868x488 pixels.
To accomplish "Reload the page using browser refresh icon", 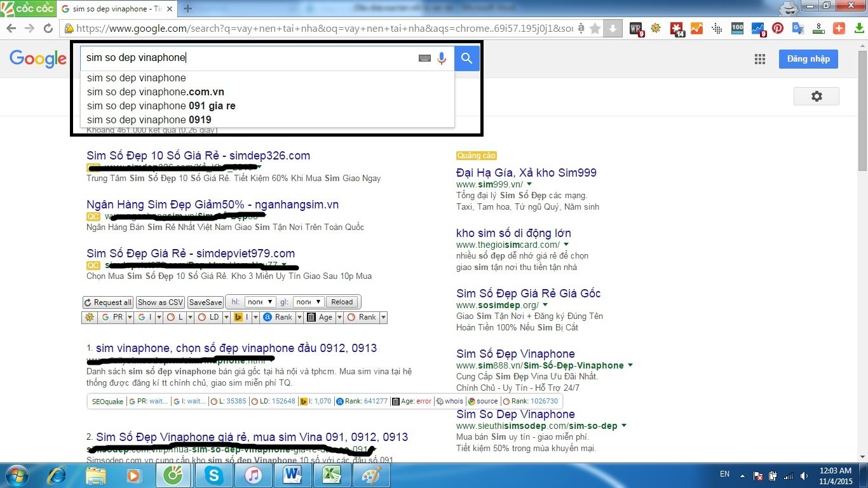I will click(48, 29).
